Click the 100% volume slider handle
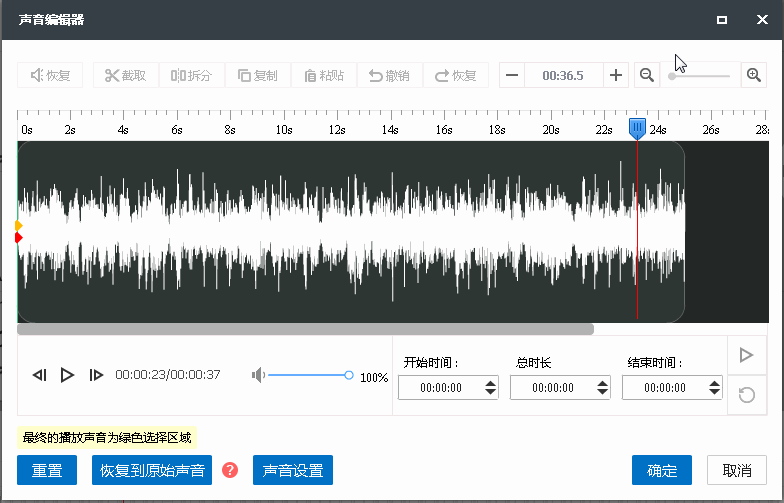The image size is (784, 503). tap(349, 375)
